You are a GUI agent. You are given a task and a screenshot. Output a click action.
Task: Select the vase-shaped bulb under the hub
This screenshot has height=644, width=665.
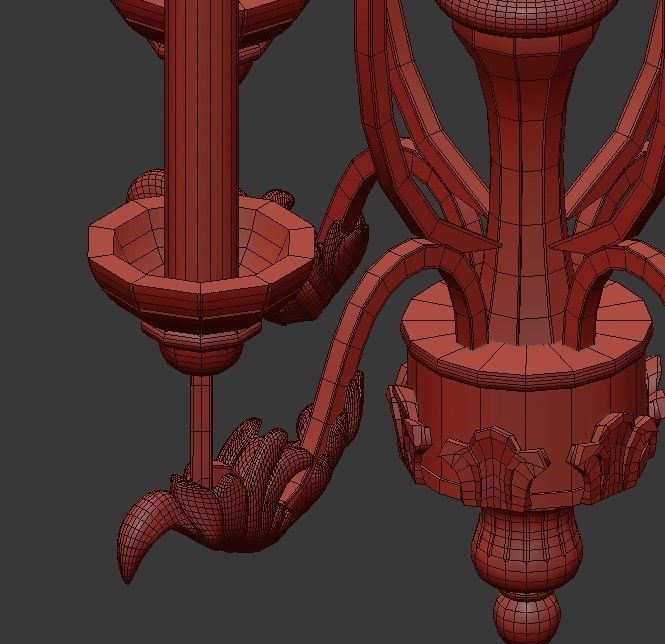(x=526, y=549)
